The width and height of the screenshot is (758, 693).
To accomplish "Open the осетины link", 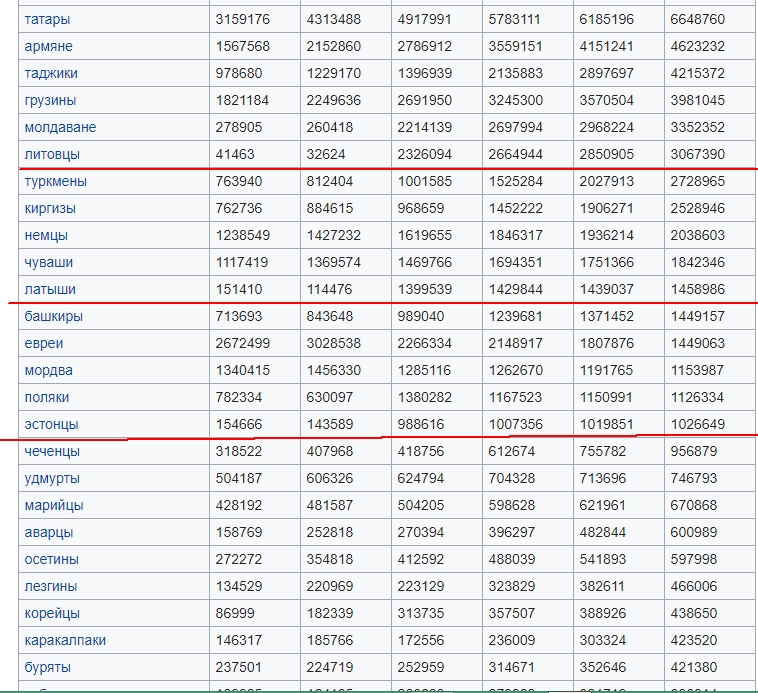I will coord(51,560).
